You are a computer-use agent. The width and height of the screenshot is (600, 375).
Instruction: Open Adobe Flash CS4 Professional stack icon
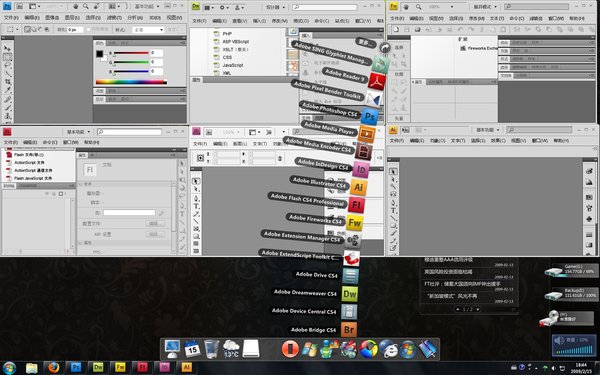point(356,205)
